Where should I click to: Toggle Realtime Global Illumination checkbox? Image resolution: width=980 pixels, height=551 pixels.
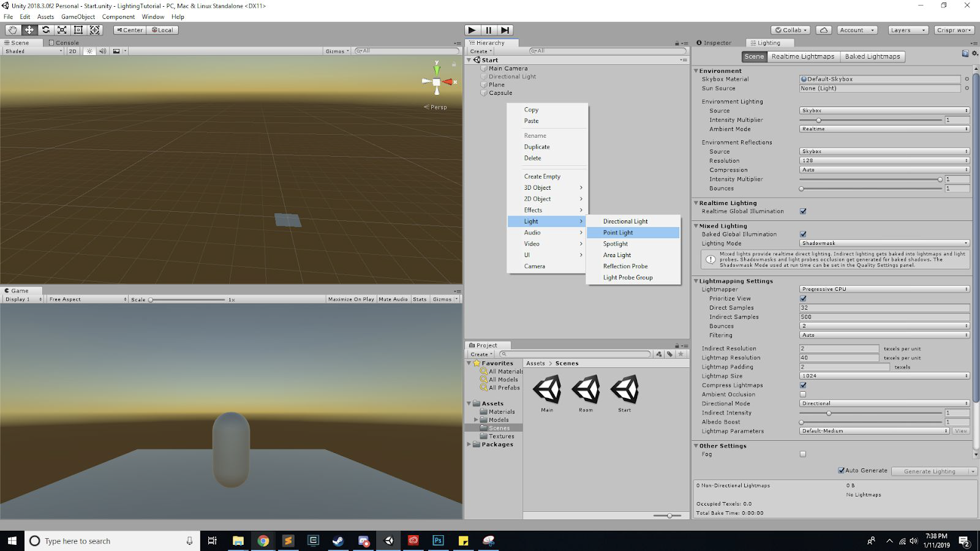click(803, 211)
